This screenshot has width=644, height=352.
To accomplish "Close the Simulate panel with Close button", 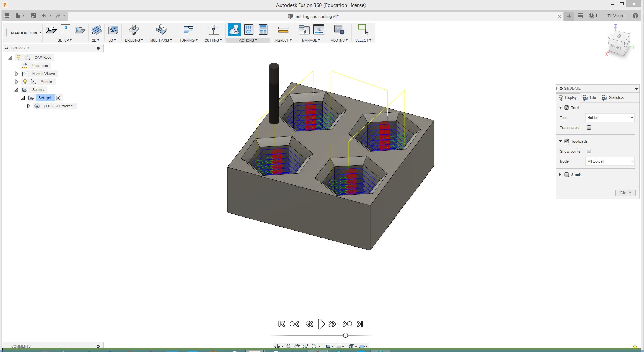I will click(625, 193).
